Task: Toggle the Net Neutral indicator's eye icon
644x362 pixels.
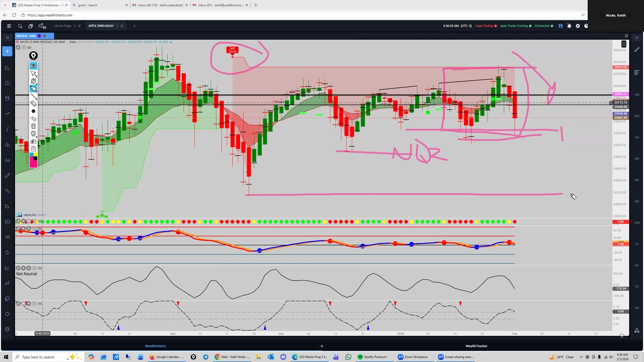Action: [x=40, y=268]
